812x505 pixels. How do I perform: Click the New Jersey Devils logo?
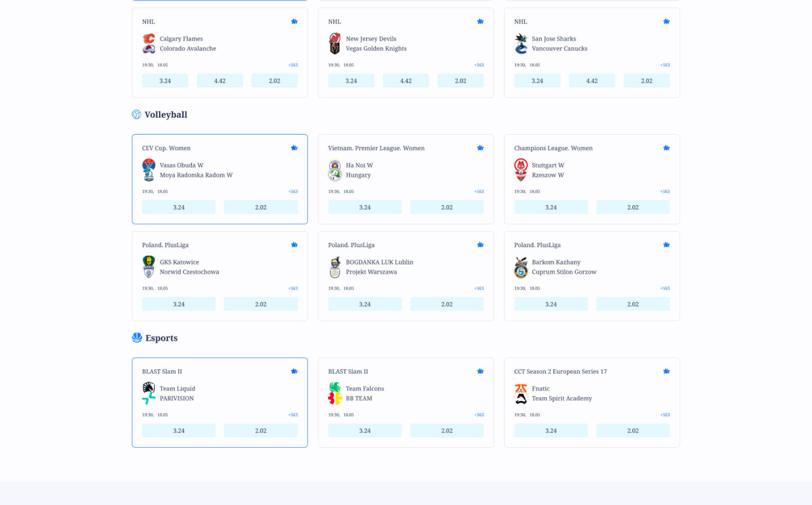pos(335,38)
